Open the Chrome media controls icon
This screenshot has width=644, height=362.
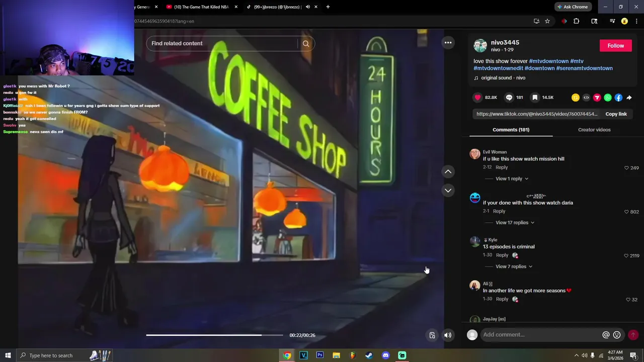[612, 21]
